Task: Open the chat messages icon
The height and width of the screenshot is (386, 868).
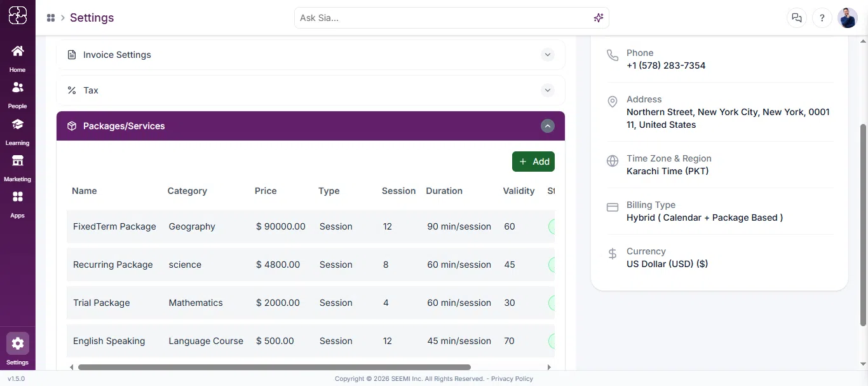Action: point(796,18)
